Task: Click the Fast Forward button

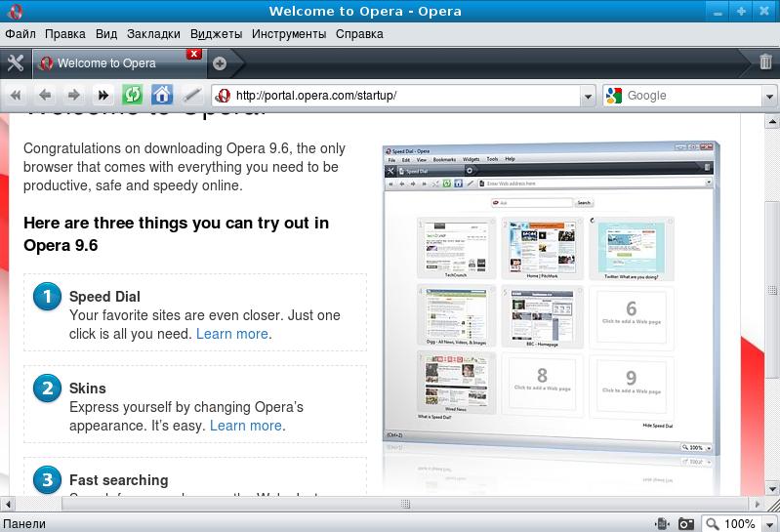Action: click(x=103, y=95)
